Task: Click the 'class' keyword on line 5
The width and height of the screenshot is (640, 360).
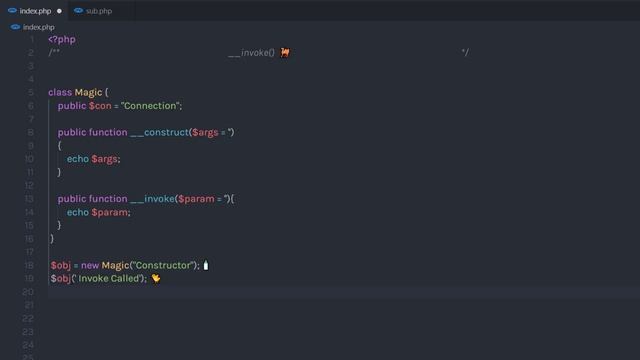Action: (60, 92)
